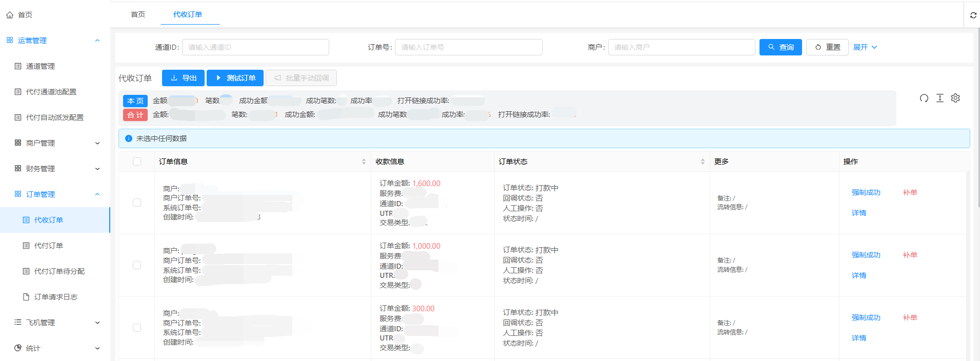Click the 商户管理 grid icon
The image size is (980, 361).
(18, 143)
